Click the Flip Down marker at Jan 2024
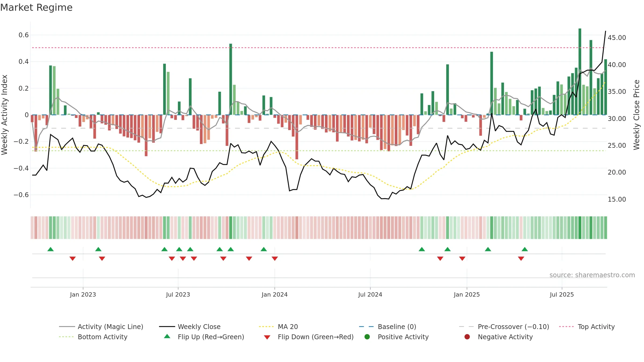The height and width of the screenshot is (362, 644). tap(275, 258)
